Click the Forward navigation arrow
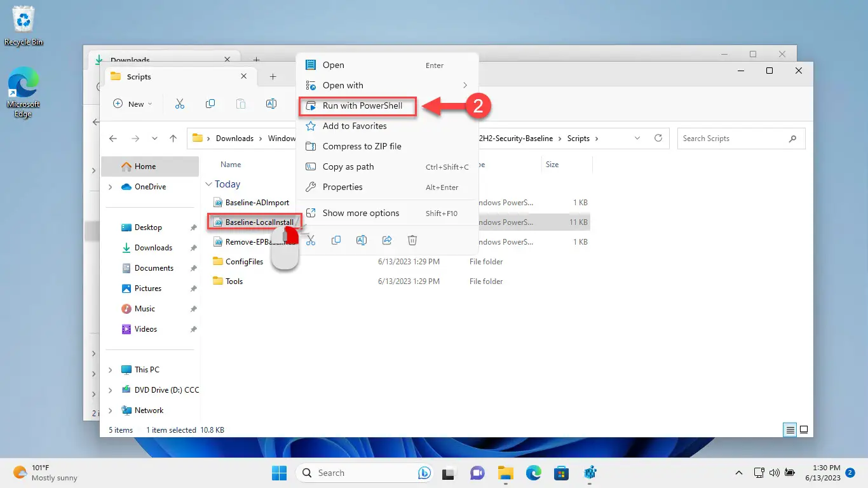Screen dimensions: 868x488 pos(135,139)
